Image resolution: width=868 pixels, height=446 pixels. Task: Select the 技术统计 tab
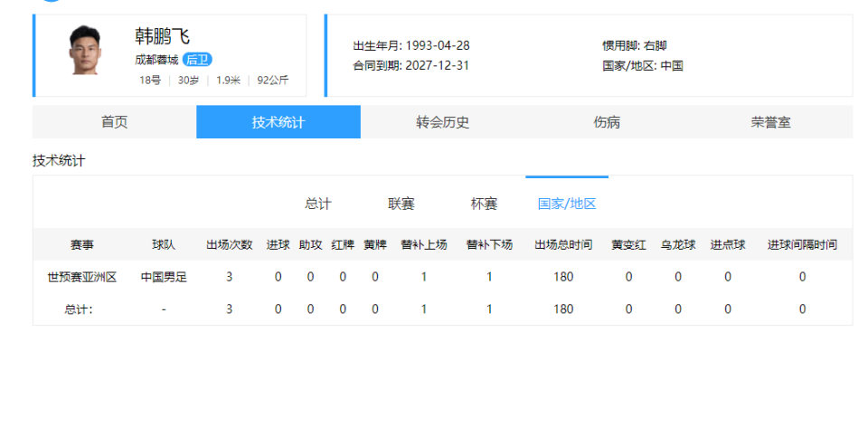pyautogui.click(x=278, y=122)
